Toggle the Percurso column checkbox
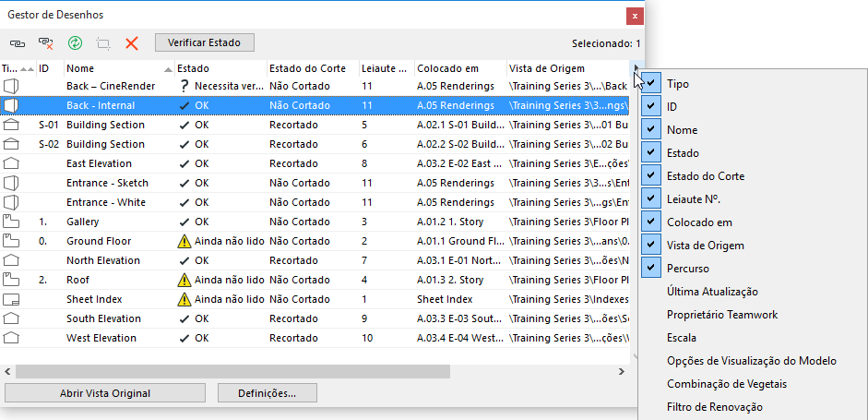This screenshot has width=868, height=420. 651,269
